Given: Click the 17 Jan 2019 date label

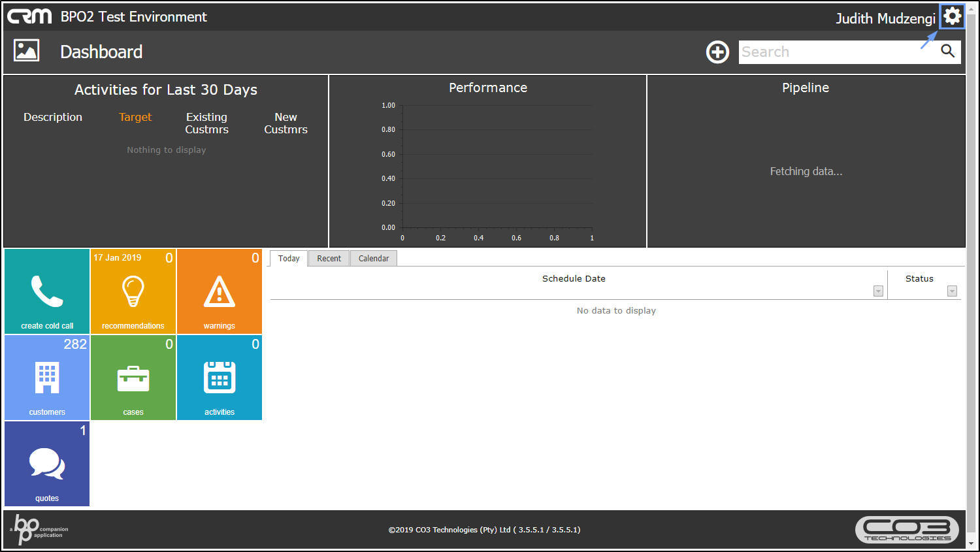Looking at the screenshot, I should [118, 257].
